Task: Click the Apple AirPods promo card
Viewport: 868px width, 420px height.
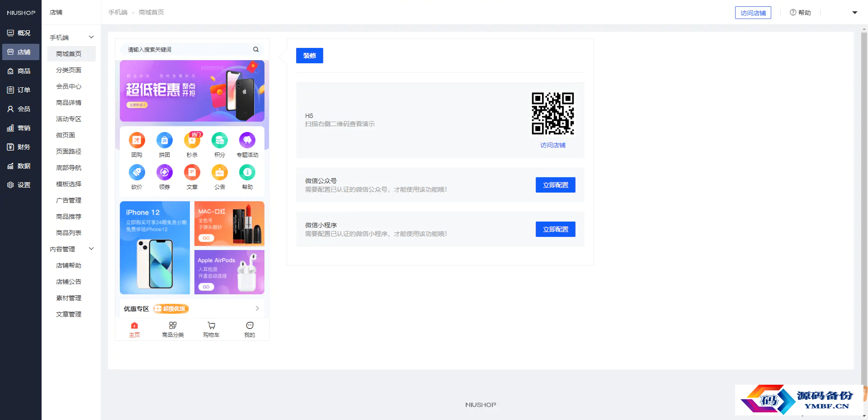Action: [229, 272]
